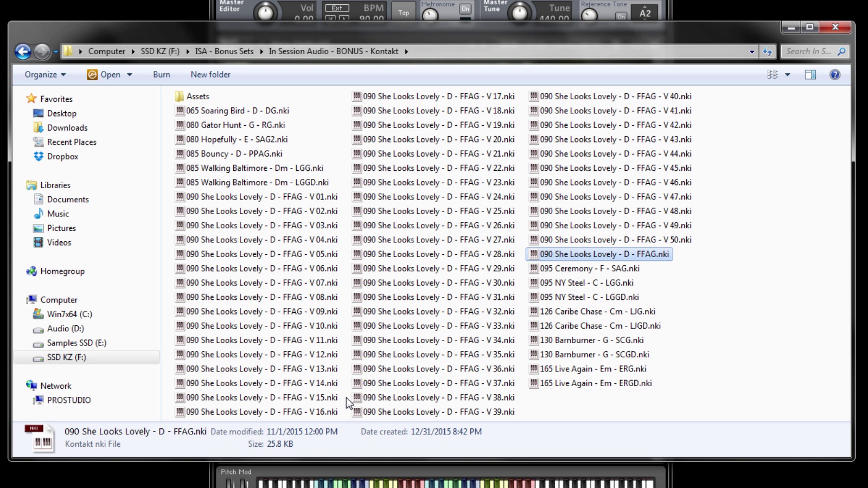The height and width of the screenshot is (488, 868).
Task: Click Burn in the toolbar
Action: click(161, 75)
